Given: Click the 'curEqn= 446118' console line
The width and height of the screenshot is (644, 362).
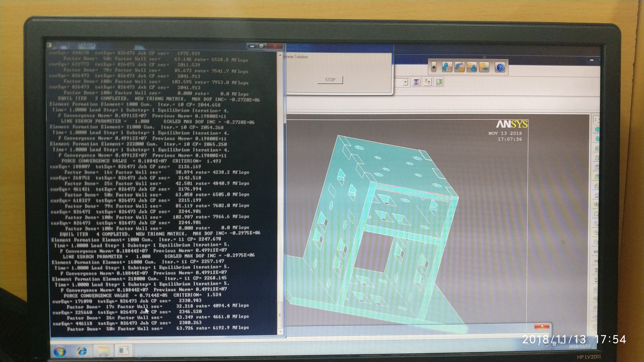Looking at the screenshot, I should tap(127, 323).
